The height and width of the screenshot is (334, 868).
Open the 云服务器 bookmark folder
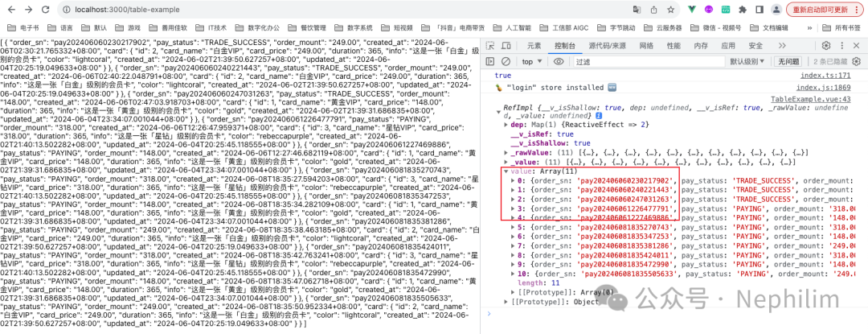[x=663, y=27]
